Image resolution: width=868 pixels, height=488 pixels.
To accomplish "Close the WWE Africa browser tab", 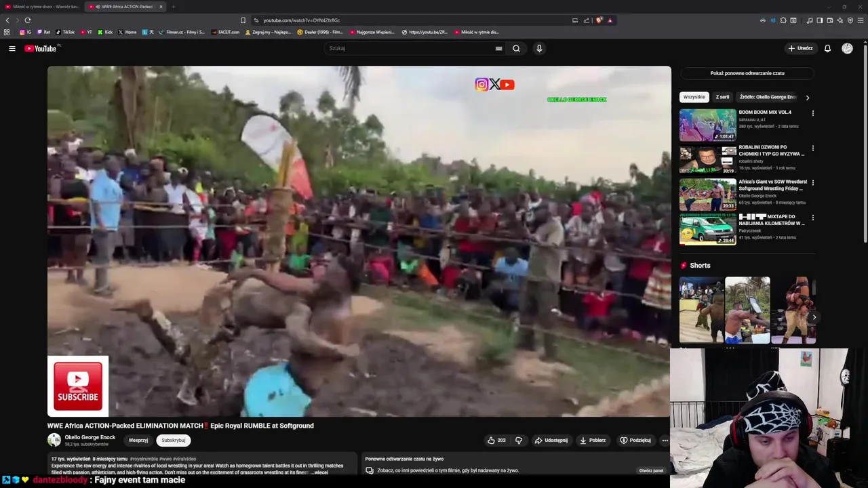I will [161, 7].
